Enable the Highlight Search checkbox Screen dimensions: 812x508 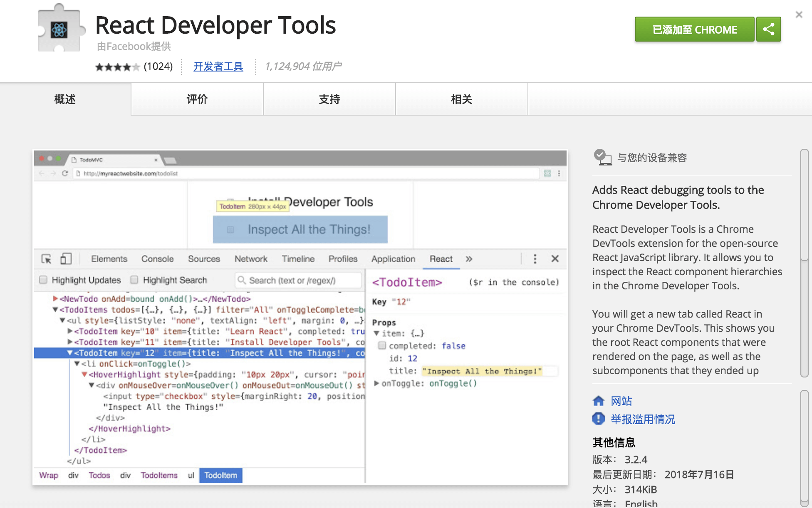coord(134,280)
